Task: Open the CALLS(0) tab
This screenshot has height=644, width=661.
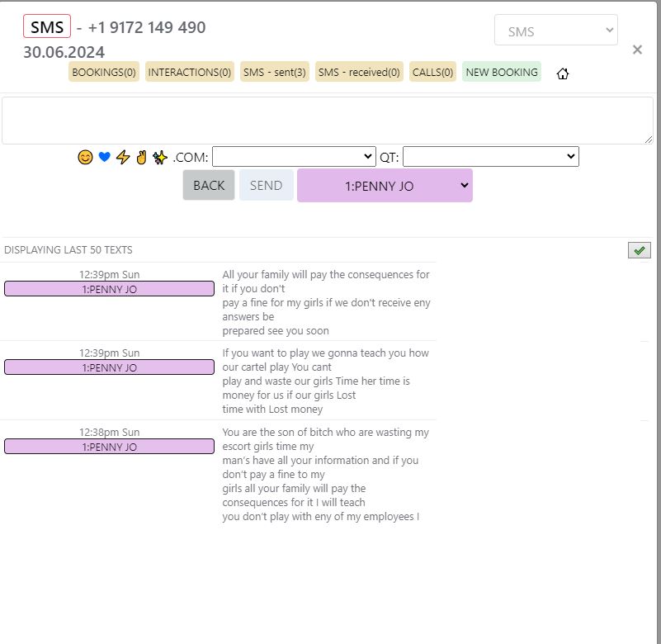Action: pos(432,72)
